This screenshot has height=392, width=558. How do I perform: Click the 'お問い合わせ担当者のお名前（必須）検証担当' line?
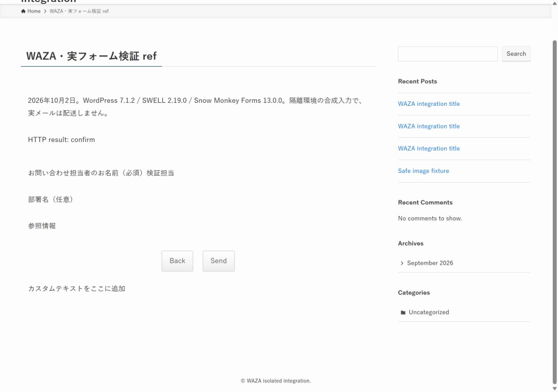click(x=101, y=173)
